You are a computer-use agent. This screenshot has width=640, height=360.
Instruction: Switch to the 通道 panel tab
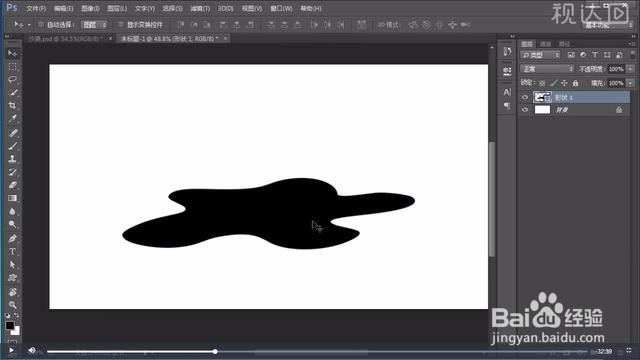(545, 44)
